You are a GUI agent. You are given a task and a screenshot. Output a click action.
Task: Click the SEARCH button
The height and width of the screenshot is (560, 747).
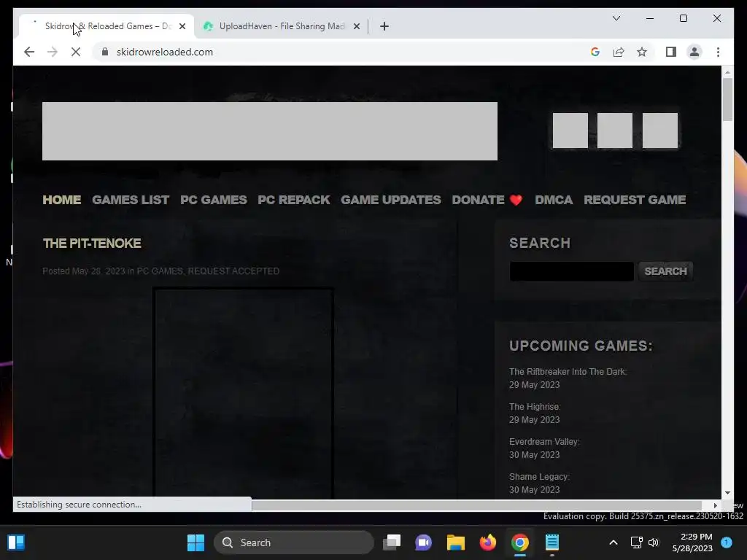point(665,271)
